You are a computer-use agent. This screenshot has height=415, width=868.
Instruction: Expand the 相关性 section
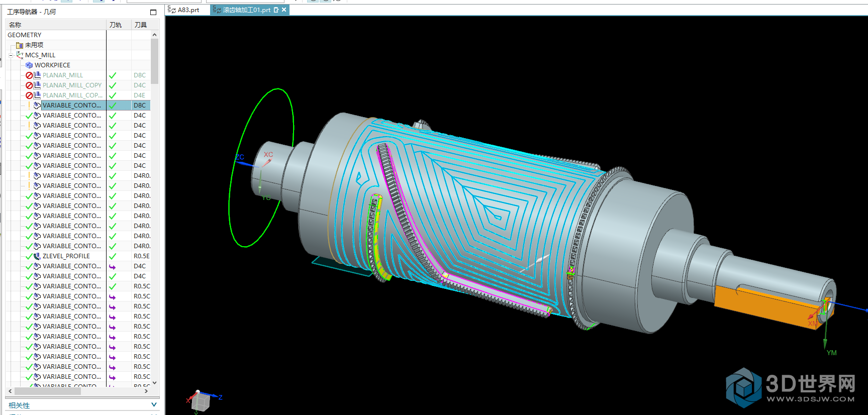(x=154, y=404)
